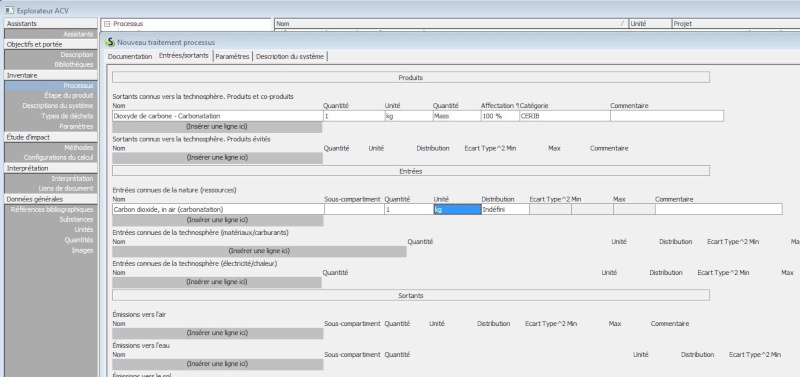The height and width of the screenshot is (377, 800).
Task: Insert a line under Produits évités
Action: click(x=217, y=158)
